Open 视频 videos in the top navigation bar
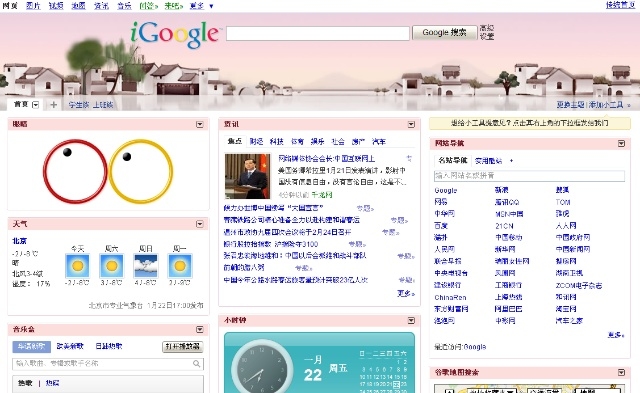The image size is (640, 393). [56, 6]
